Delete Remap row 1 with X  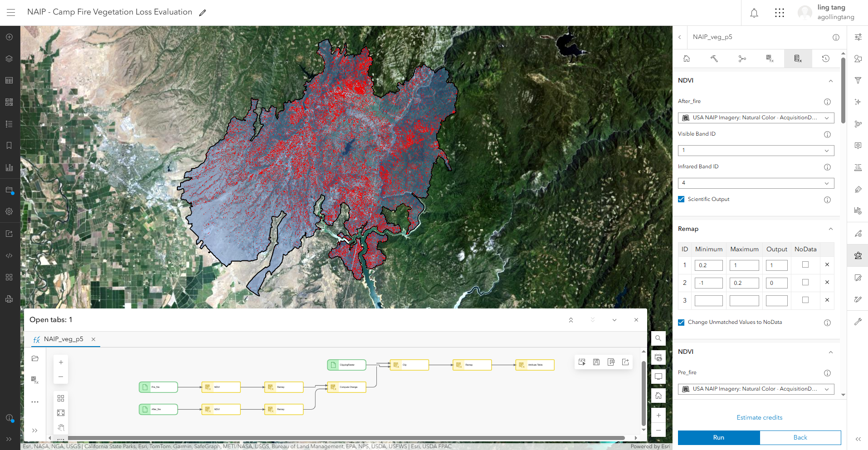click(x=827, y=265)
